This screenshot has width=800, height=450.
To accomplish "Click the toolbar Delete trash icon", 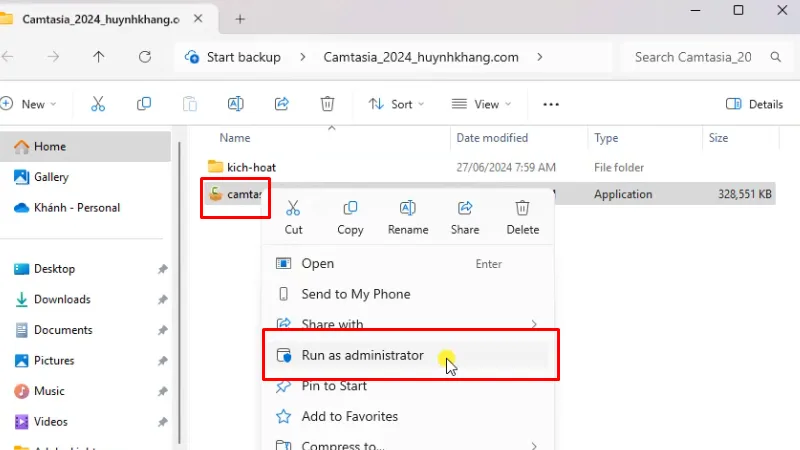I will (327, 104).
